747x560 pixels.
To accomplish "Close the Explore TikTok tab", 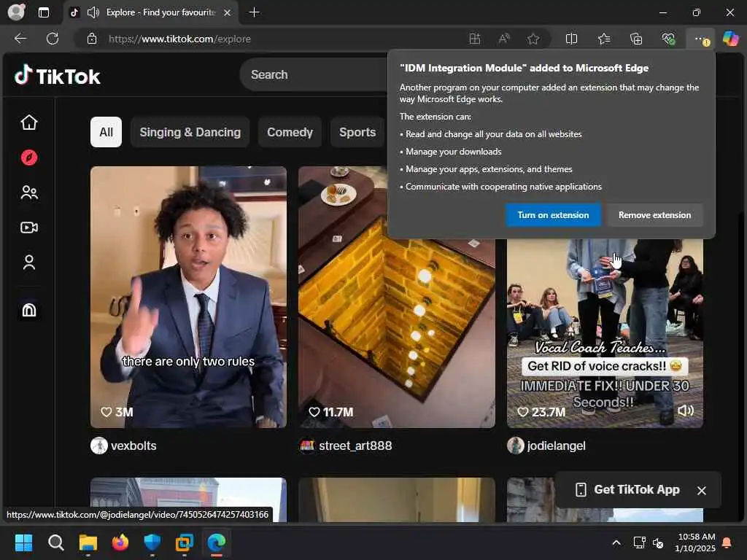I will pyautogui.click(x=228, y=12).
